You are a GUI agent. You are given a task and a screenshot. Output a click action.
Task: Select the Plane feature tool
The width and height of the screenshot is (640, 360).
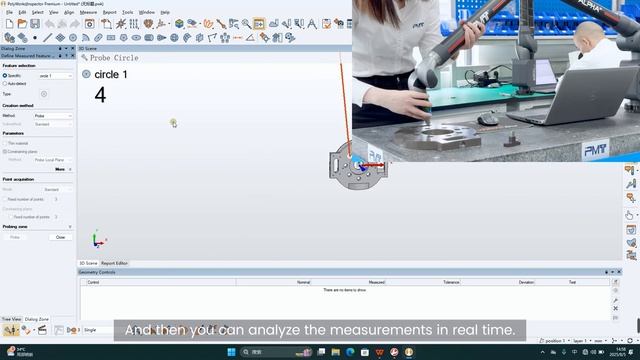point(60,38)
